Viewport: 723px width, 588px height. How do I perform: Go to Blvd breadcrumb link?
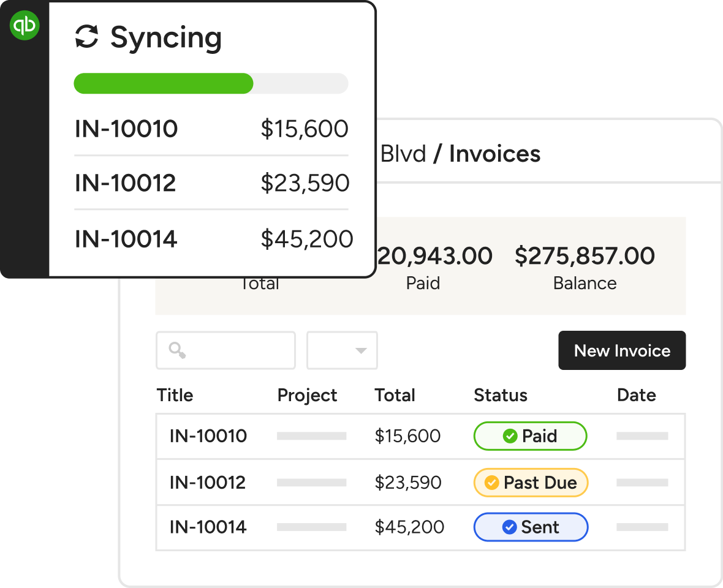coord(403,154)
